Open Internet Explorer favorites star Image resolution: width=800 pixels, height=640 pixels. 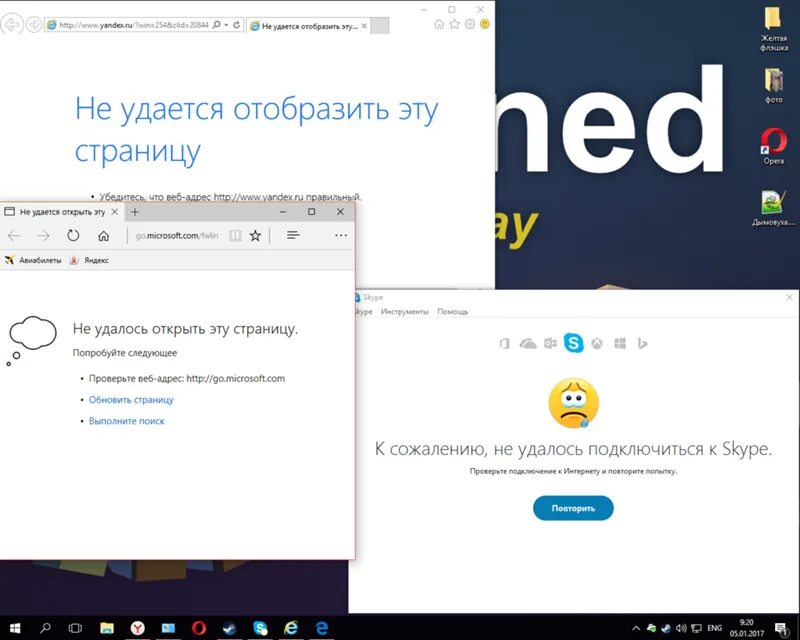pyautogui.click(x=454, y=24)
